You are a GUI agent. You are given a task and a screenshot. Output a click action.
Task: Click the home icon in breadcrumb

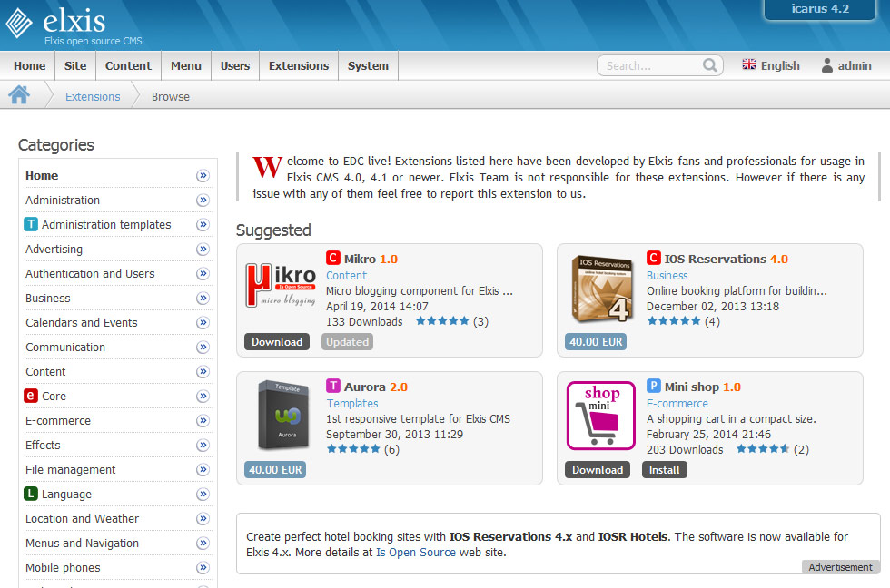click(x=19, y=94)
